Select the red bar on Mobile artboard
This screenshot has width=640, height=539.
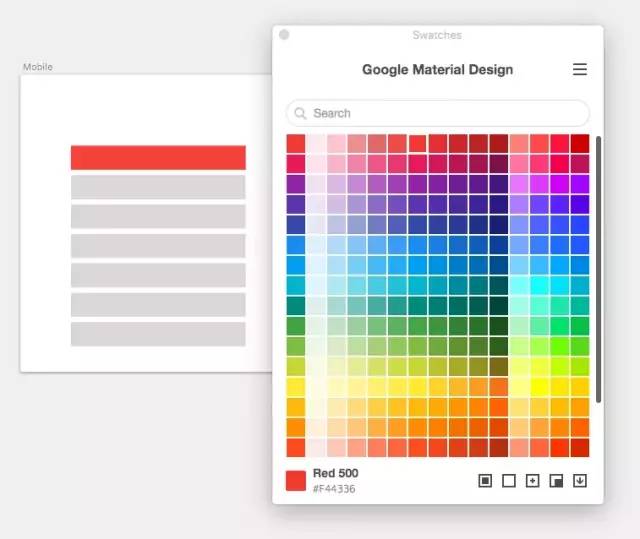[x=158, y=157]
